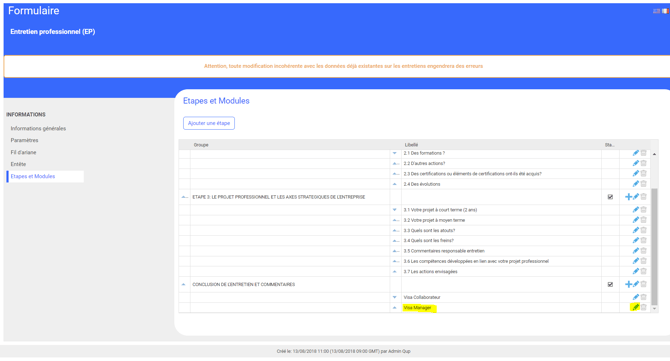Add a module to ETAPE 3 with plus icon
This screenshot has width=670, height=361.
(x=628, y=197)
